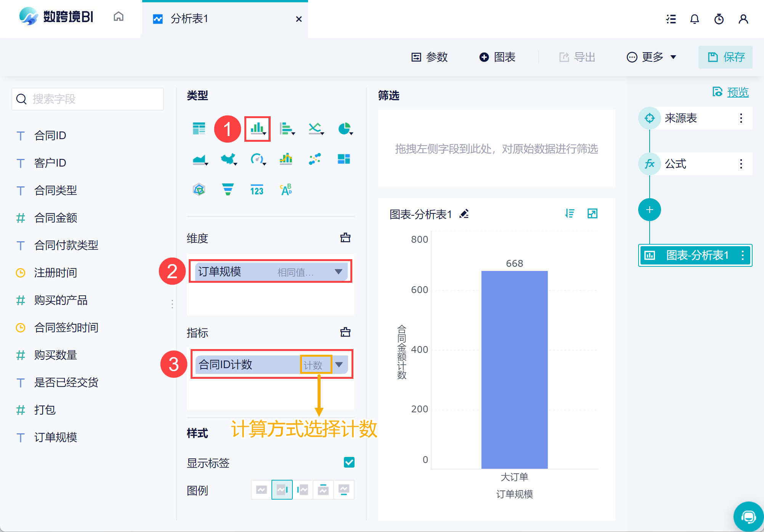Click the 参数 button

430,57
